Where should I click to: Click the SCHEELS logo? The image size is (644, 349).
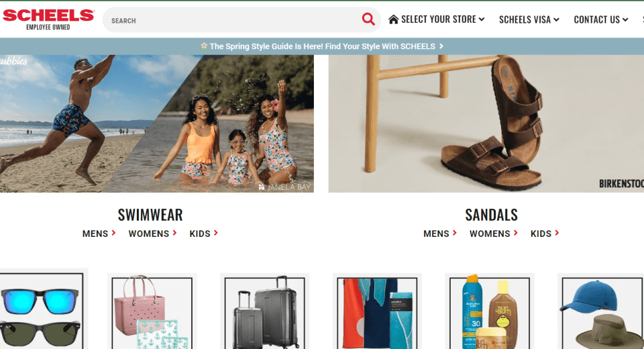click(x=48, y=19)
